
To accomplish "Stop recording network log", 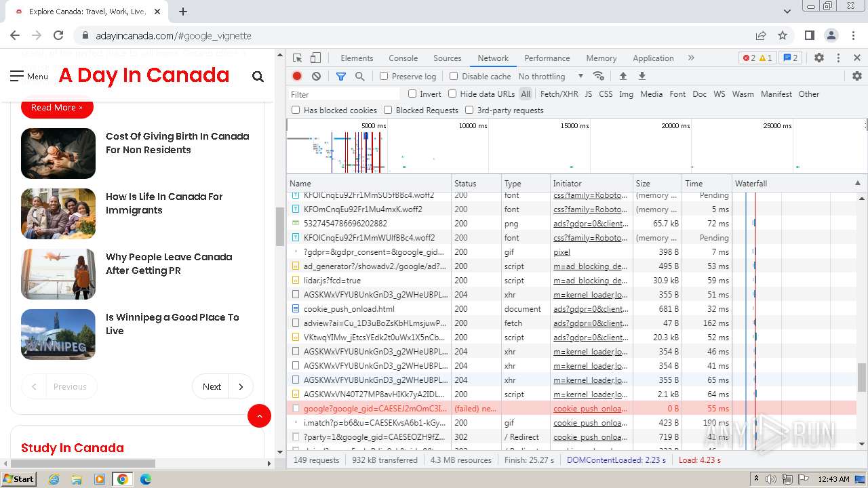I will click(297, 77).
